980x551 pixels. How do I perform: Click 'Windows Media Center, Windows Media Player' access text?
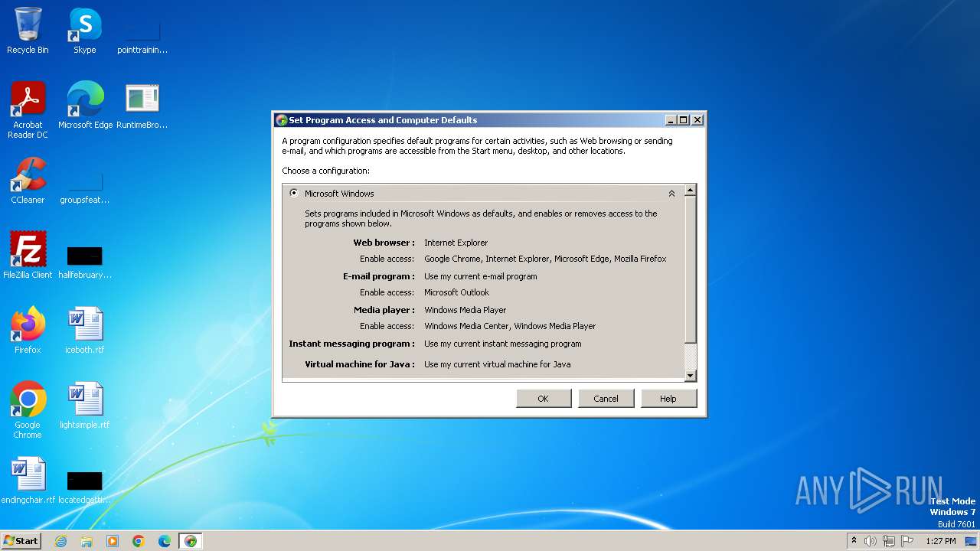pyautogui.click(x=510, y=326)
